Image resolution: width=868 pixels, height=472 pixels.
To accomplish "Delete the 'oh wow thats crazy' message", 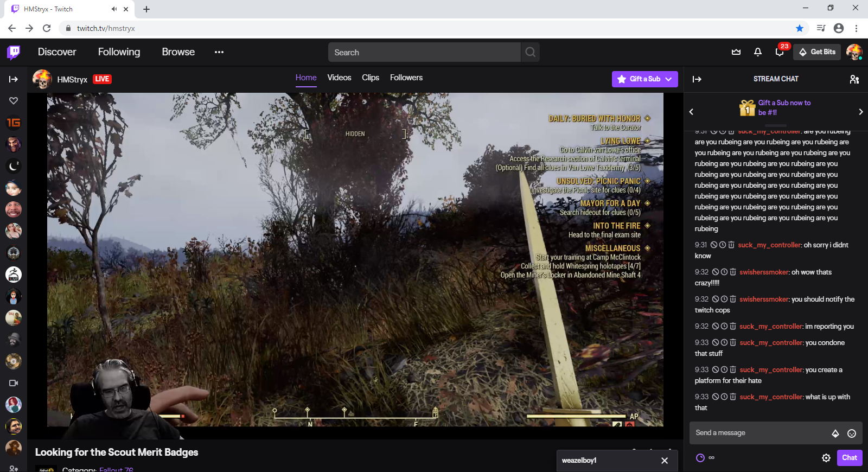I will point(733,272).
